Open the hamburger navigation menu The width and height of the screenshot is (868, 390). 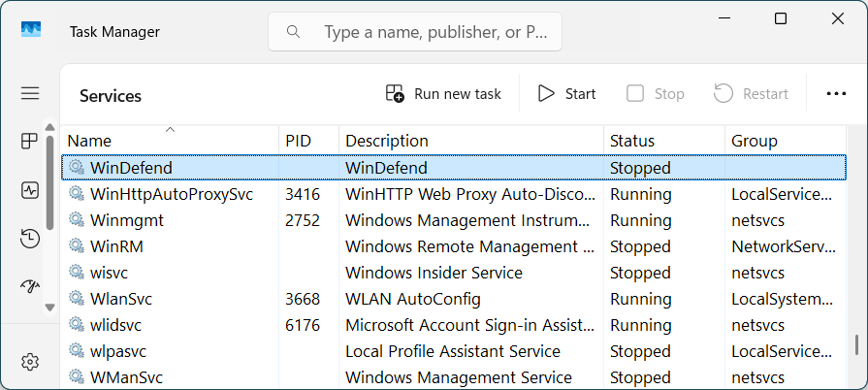(x=30, y=93)
